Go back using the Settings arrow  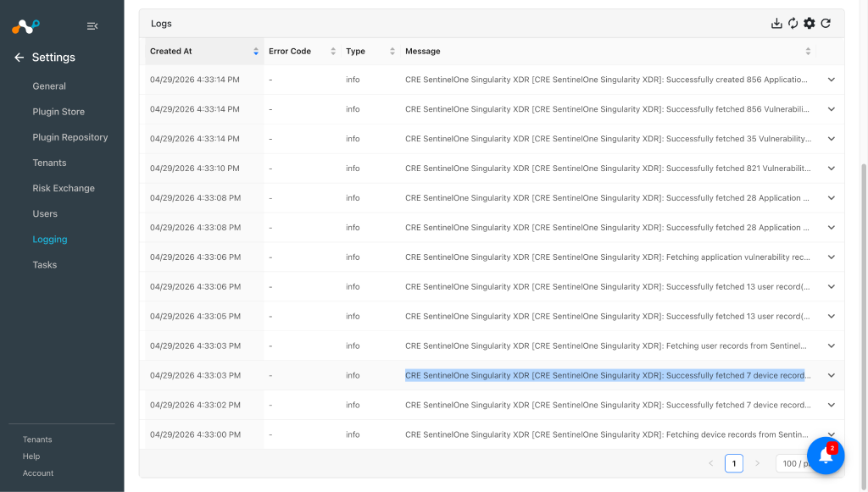pos(19,58)
